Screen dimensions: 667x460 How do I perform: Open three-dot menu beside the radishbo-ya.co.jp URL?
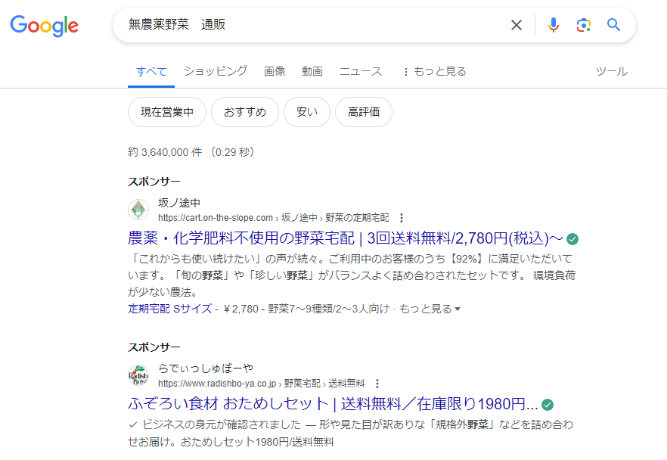[377, 384]
